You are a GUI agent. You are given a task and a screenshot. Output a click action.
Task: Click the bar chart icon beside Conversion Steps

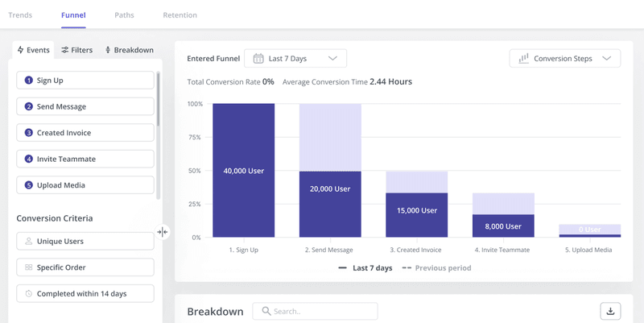tap(523, 59)
